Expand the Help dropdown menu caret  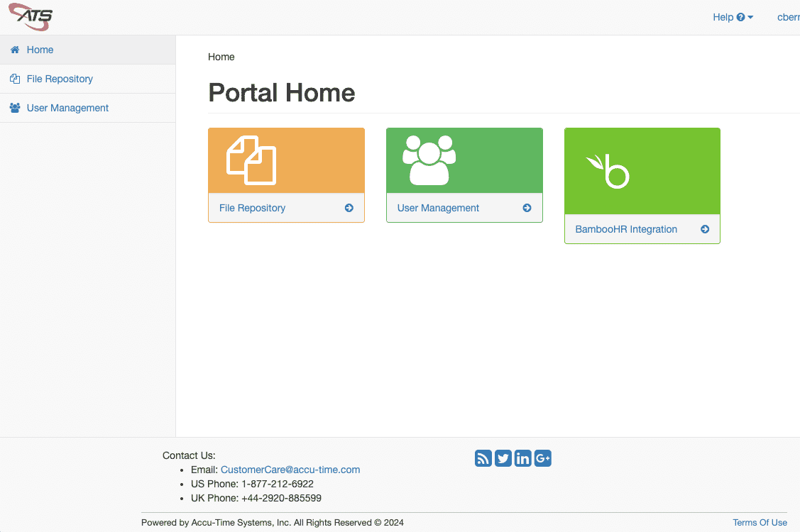pyautogui.click(x=750, y=17)
